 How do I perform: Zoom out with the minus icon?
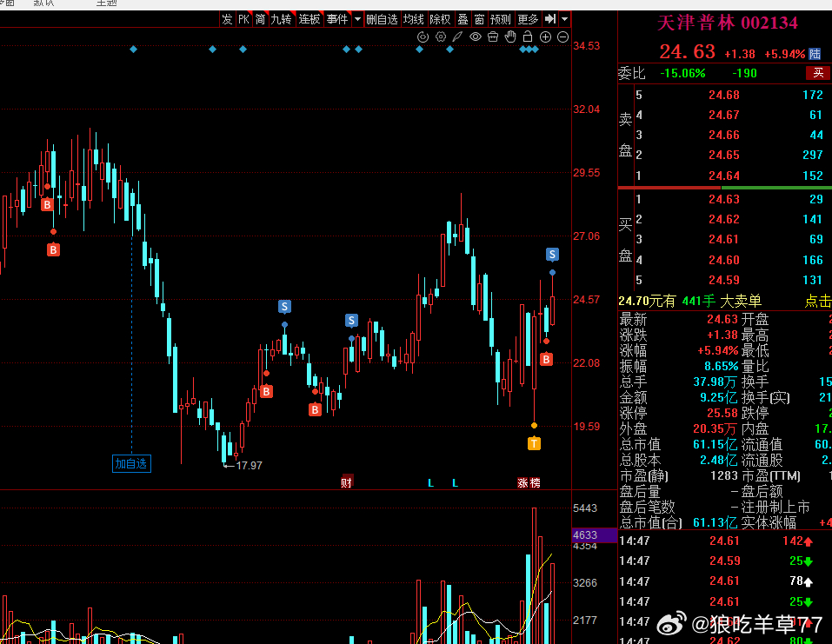pos(563,37)
